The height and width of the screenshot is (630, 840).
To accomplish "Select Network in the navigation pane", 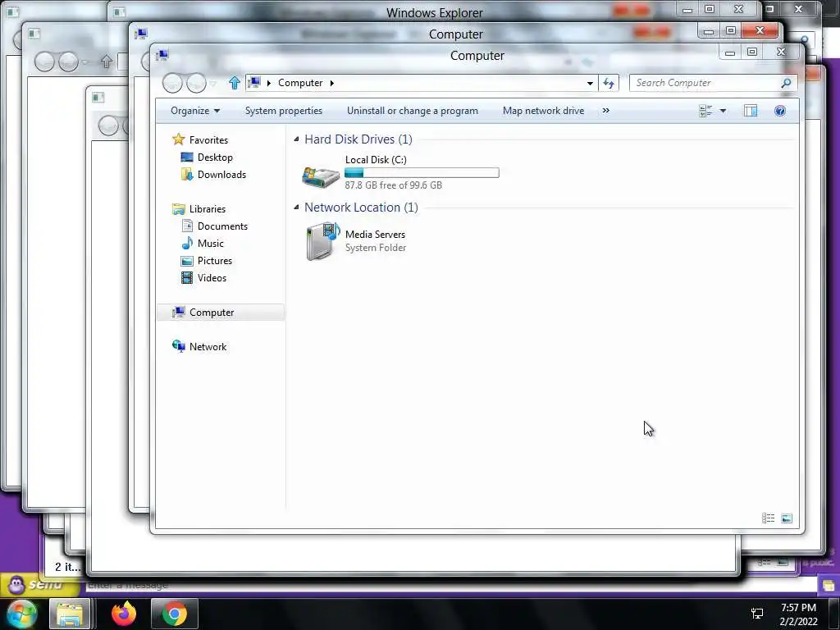I will click(x=208, y=347).
